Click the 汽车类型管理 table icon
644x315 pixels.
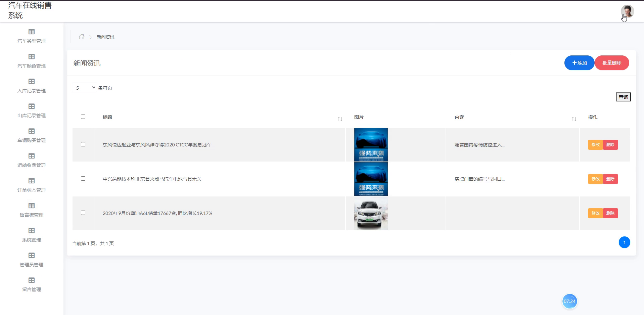tap(32, 32)
